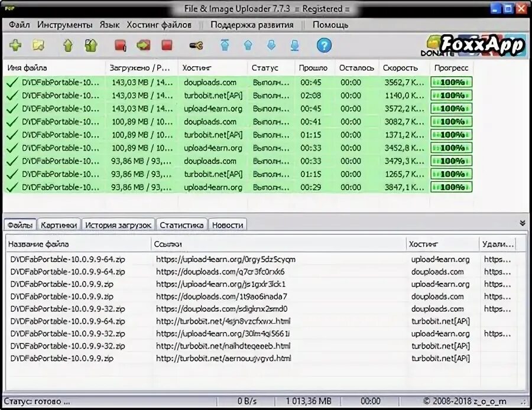The image size is (532, 410).
Task: Click the Add folder icon in toolbar
Action: click(x=38, y=45)
